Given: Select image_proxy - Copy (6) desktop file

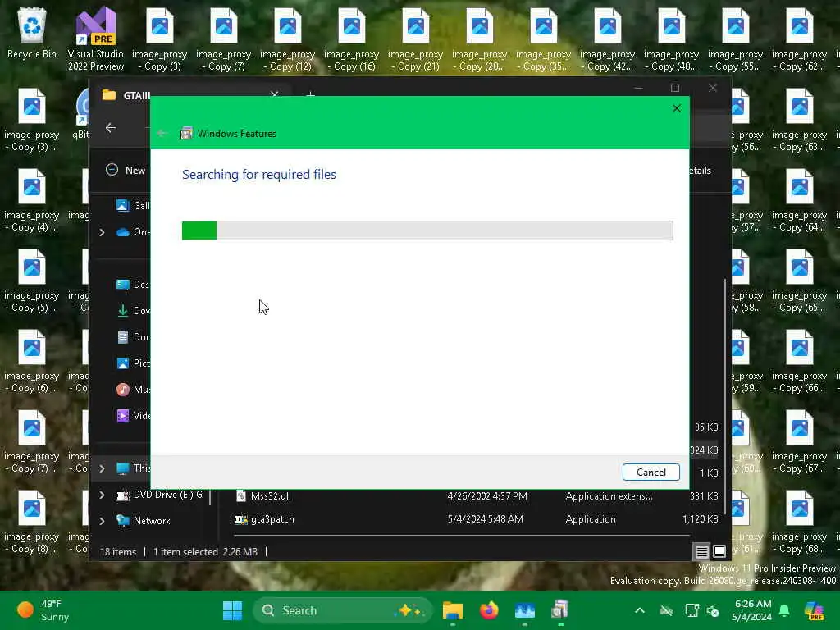Looking at the screenshot, I should pos(32,361).
